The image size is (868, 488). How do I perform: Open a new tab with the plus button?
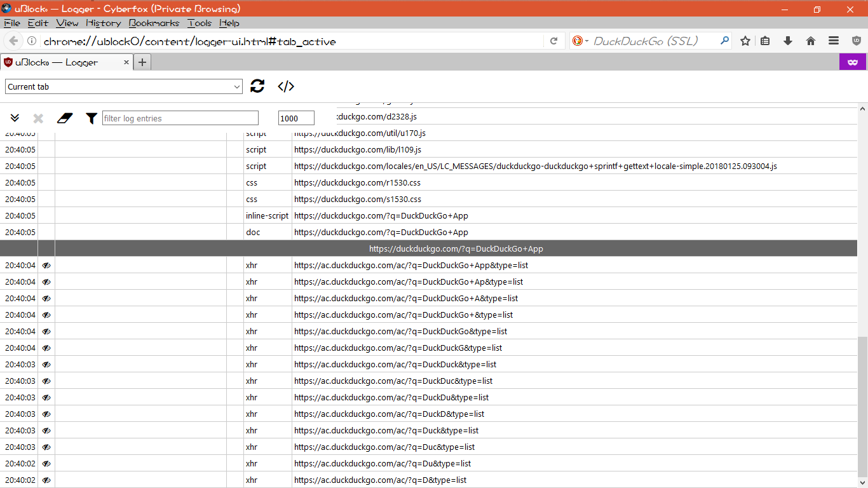[x=142, y=62]
